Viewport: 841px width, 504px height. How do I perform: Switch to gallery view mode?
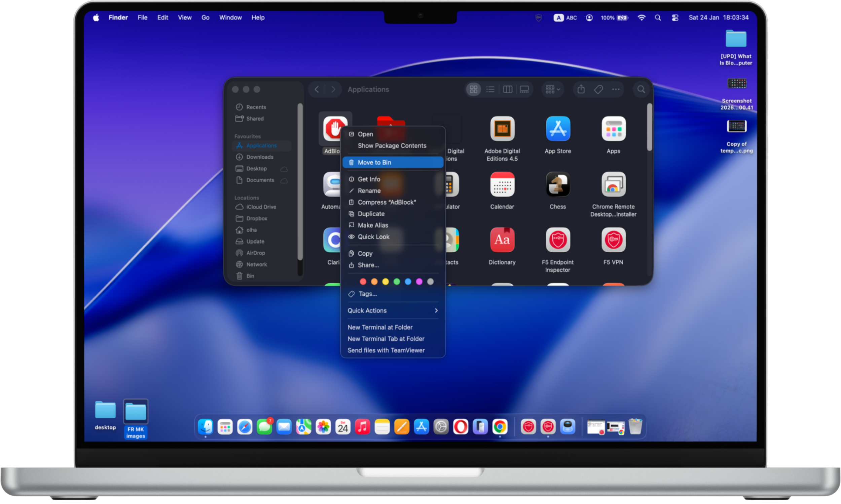(x=524, y=89)
